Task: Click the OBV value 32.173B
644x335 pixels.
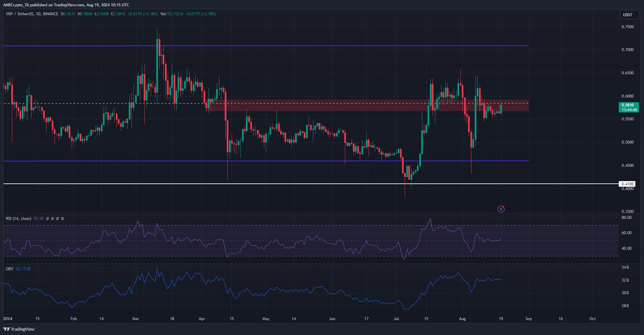Action: point(23,269)
